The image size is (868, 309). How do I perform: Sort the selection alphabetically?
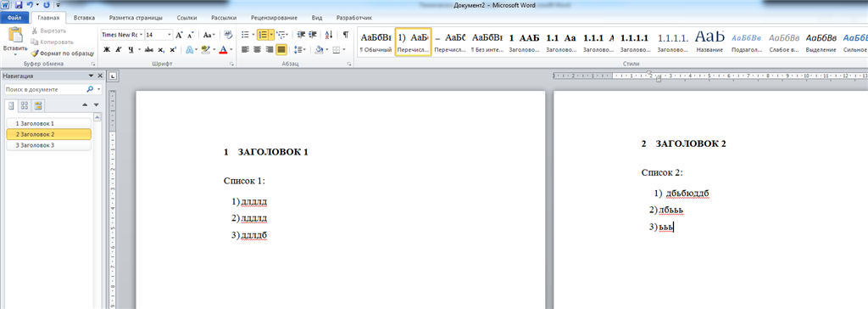pos(329,35)
